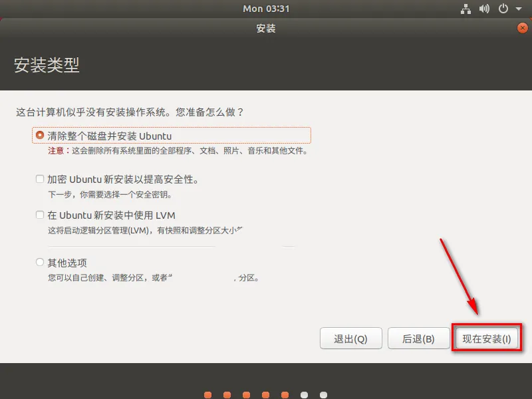Click the 您可以自己创建、调整分区 description
The image size is (532, 399).
click(x=154, y=277)
